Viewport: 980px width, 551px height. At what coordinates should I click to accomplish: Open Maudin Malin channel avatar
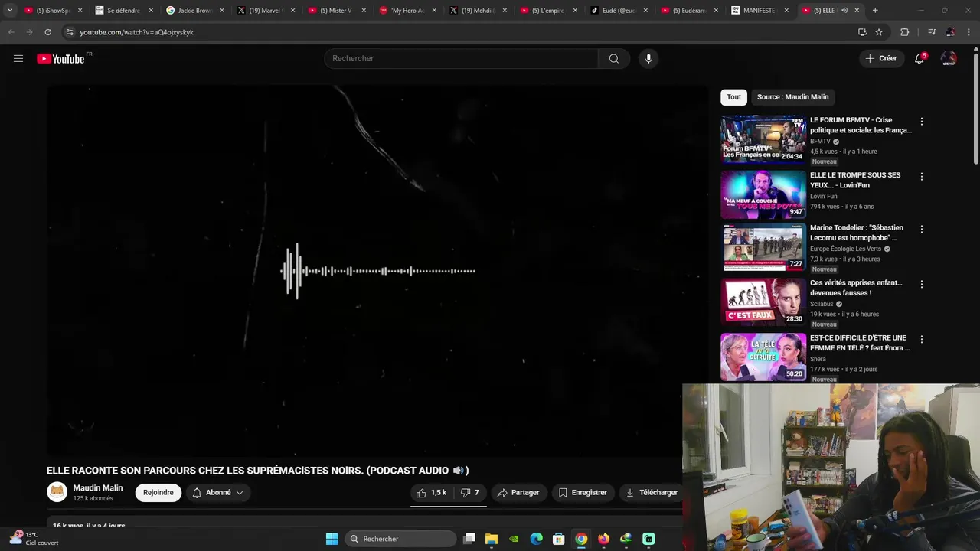tap(57, 492)
